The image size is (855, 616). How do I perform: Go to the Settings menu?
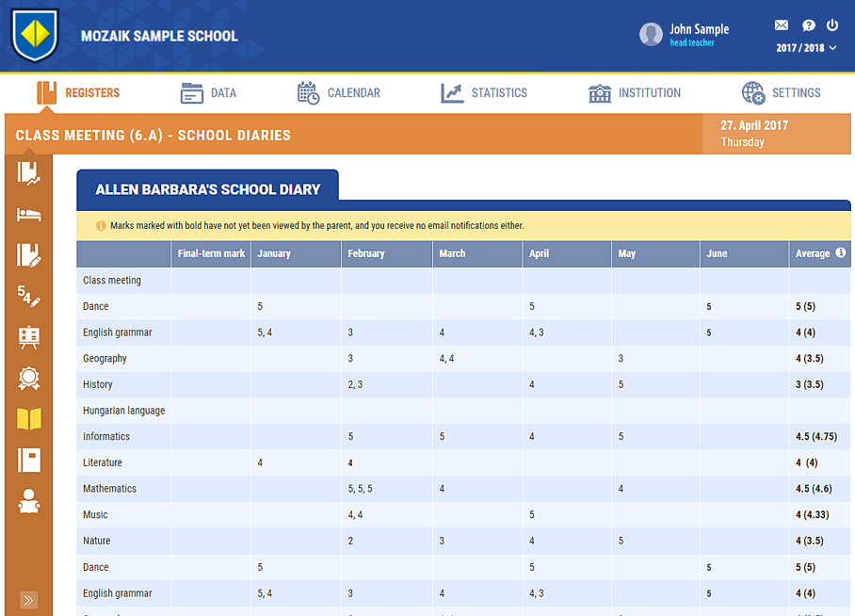pos(781,93)
